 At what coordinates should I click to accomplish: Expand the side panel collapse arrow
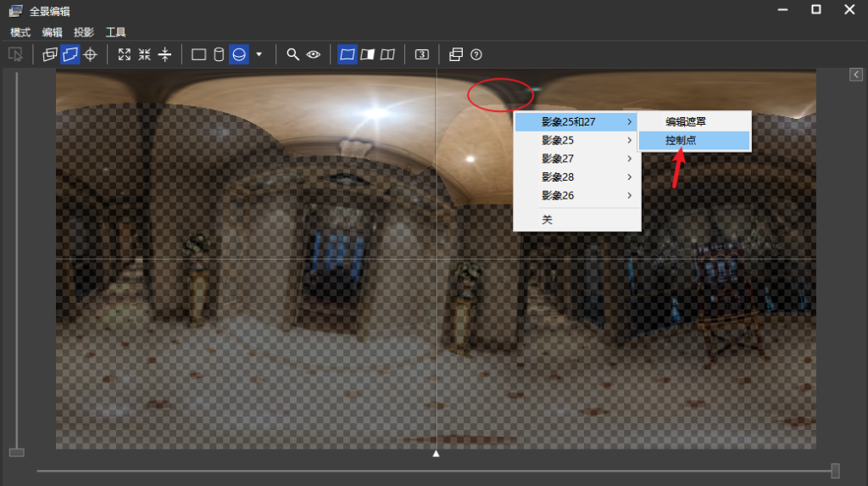point(856,75)
